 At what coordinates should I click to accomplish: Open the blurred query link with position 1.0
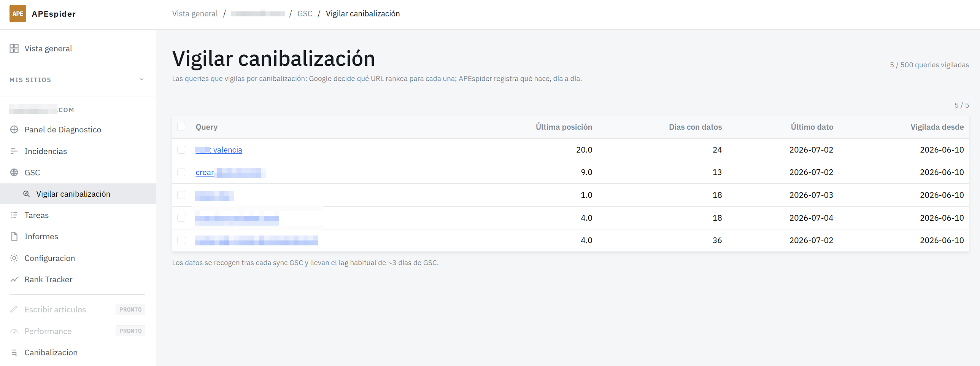point(214,196)
